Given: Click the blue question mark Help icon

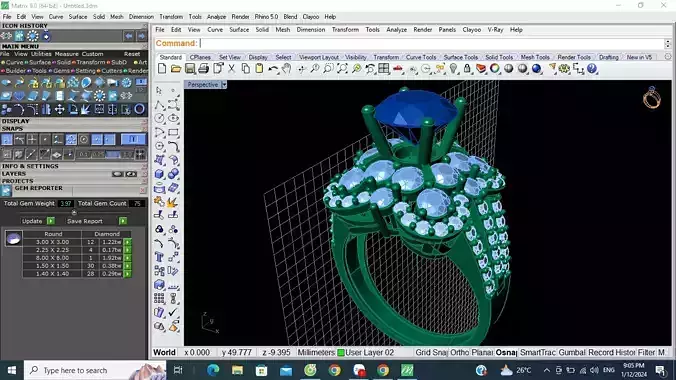Looking at the screenshot, I should [592, 69].
